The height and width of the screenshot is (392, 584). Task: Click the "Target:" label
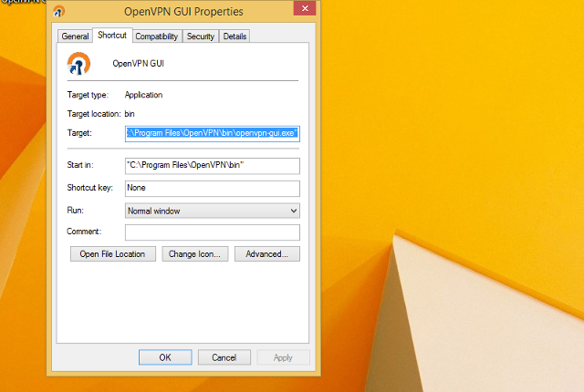[79, 133]
